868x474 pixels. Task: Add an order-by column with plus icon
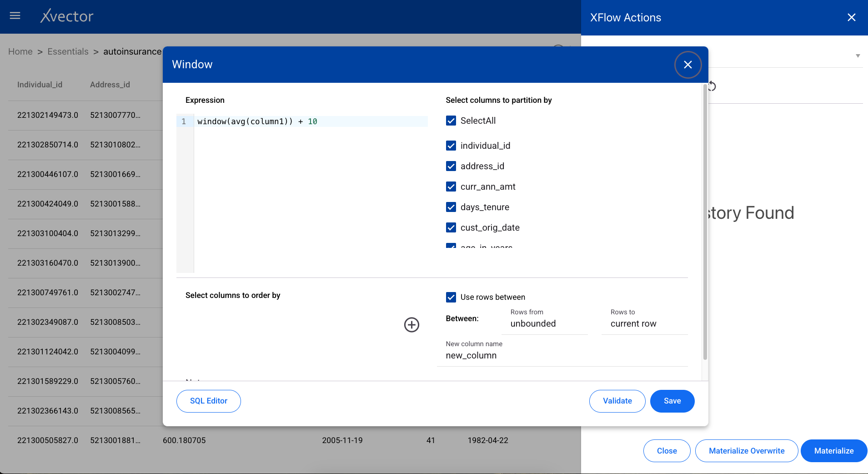411,325
